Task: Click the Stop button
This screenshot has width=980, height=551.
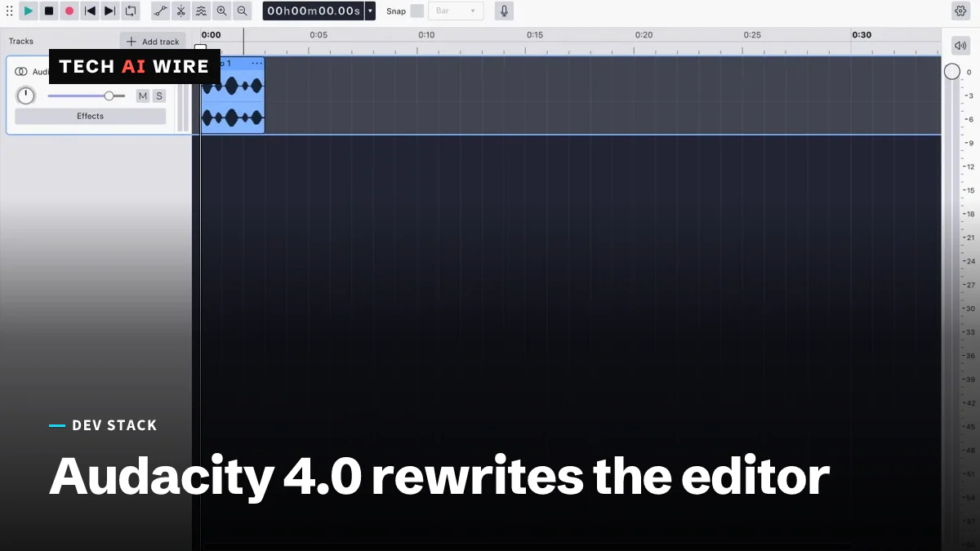Action: [x=49, y=11]
